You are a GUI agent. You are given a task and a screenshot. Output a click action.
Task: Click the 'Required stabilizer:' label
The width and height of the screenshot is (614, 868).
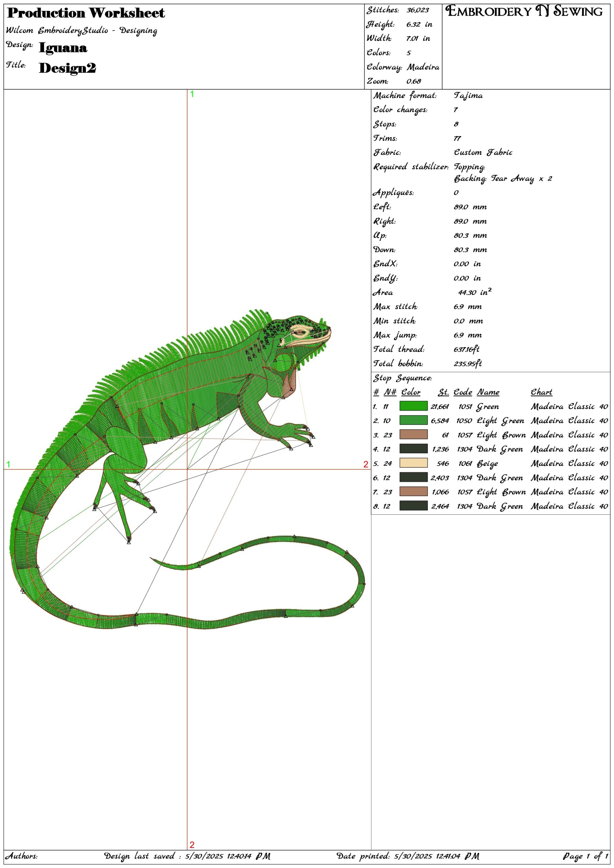pos(411,167)
